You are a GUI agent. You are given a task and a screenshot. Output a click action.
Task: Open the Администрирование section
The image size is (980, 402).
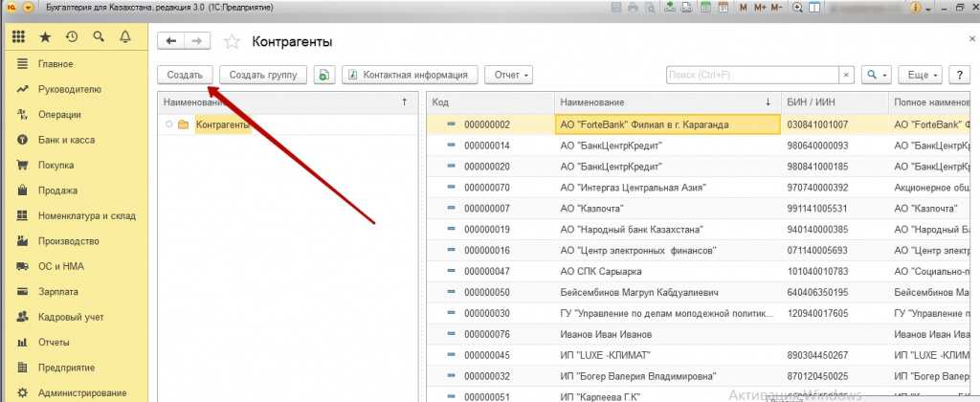82,393
